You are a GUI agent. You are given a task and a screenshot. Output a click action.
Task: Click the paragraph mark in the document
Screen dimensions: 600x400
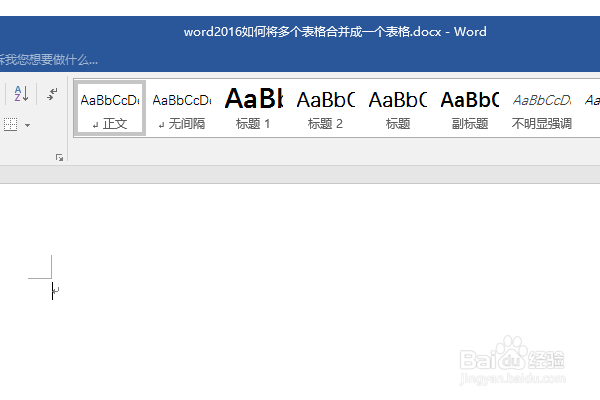point(56,291)
